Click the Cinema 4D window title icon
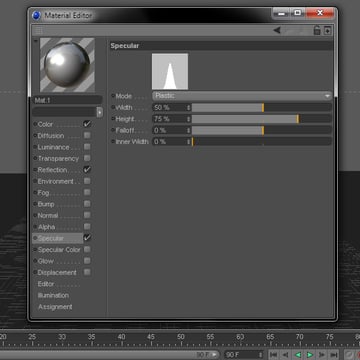The height and width of the screenshot is (360, 360). point(36,15)
